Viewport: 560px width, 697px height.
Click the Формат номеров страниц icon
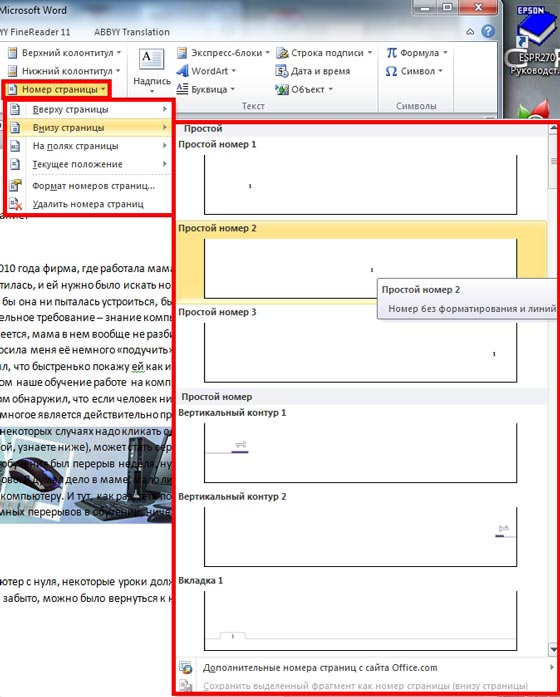(x=16, y=185)
